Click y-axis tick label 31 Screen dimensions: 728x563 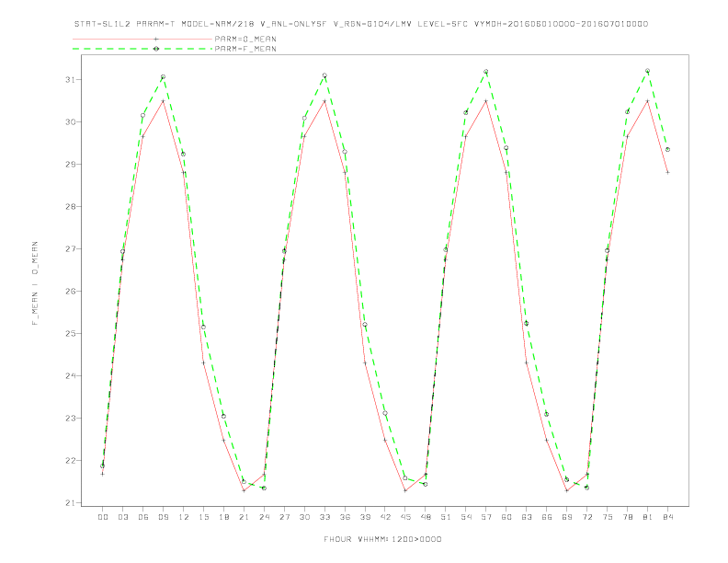(x=71, y=80)
